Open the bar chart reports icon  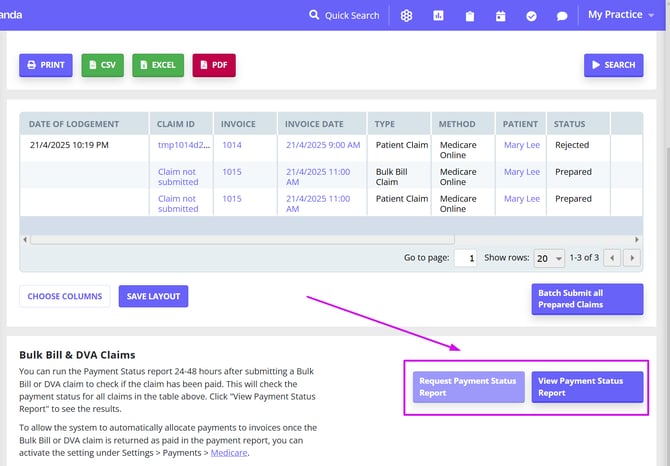click(438, 16)
